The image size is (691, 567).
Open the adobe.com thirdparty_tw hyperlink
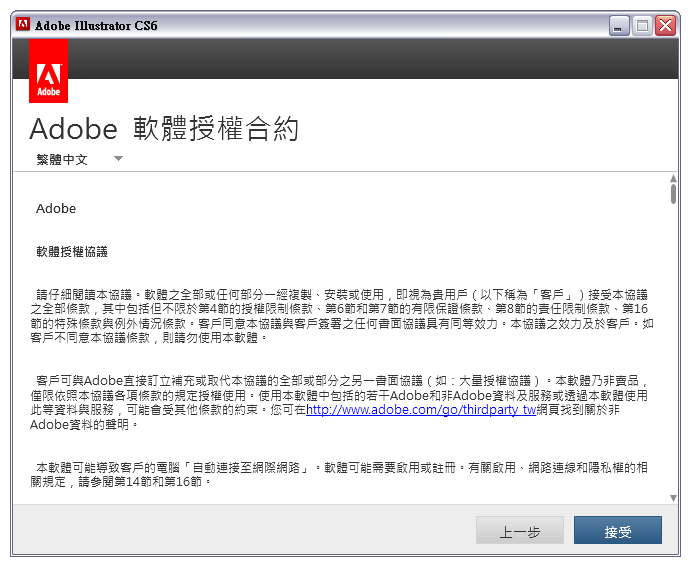click(420, 410)
